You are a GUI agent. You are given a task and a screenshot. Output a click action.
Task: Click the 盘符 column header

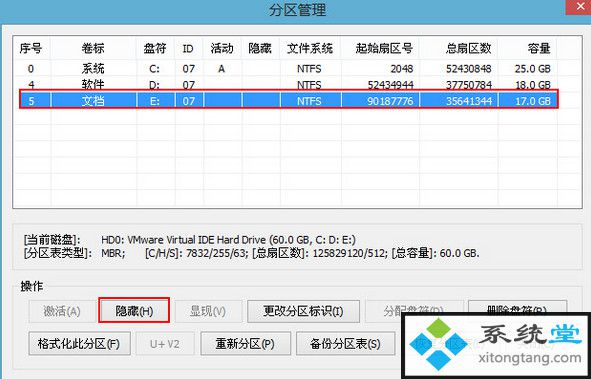tap(155, 48)
